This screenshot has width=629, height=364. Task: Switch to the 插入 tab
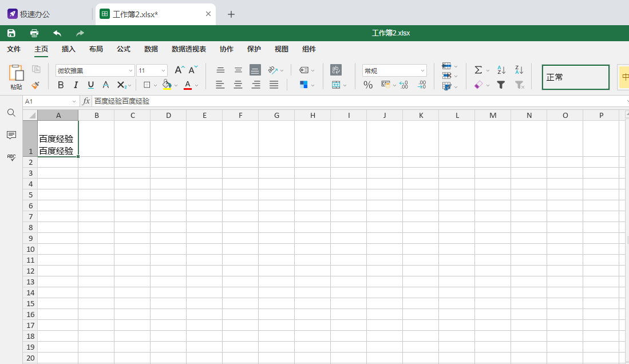[x=68, y=49]
